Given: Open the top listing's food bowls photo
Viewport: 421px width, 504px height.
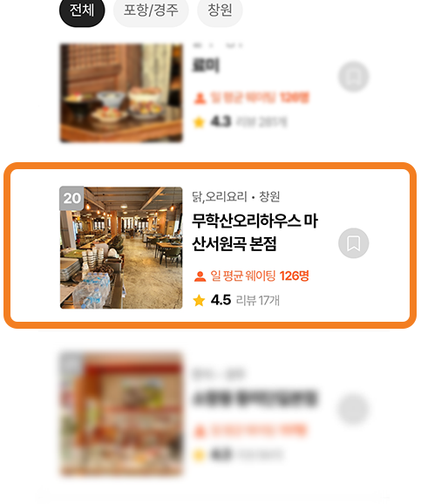Looking at the screenshot, I should (x=121, y=93).
